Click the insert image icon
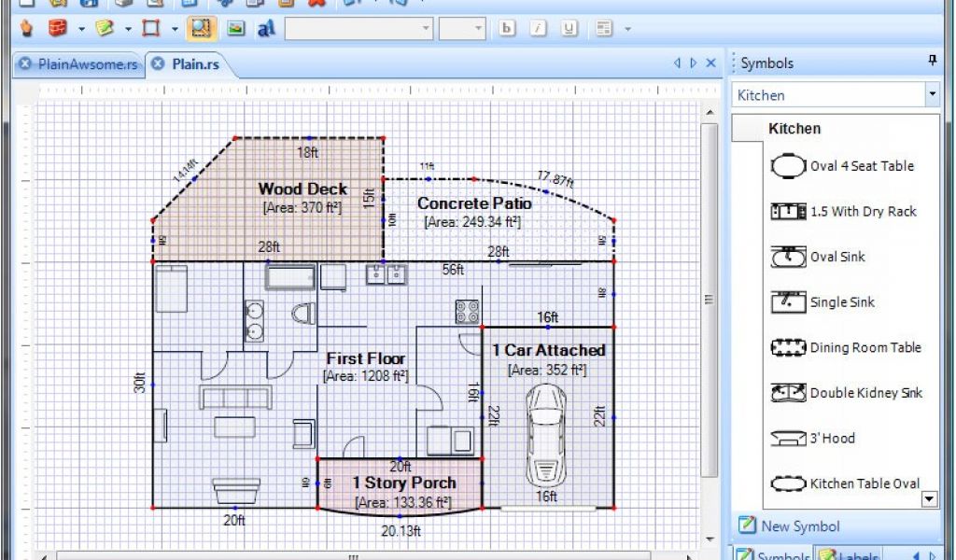The width and height of the screenshot is (956, 560). [x=236, y=28]
